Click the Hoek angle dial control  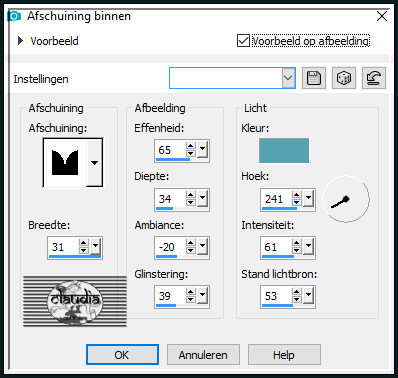point(346,199)
